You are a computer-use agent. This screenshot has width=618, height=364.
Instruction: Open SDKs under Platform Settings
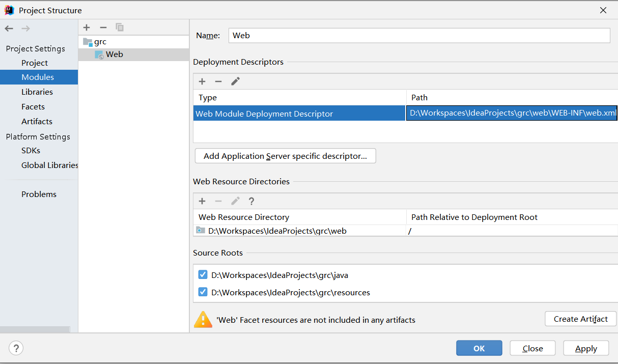click(31, 151)
